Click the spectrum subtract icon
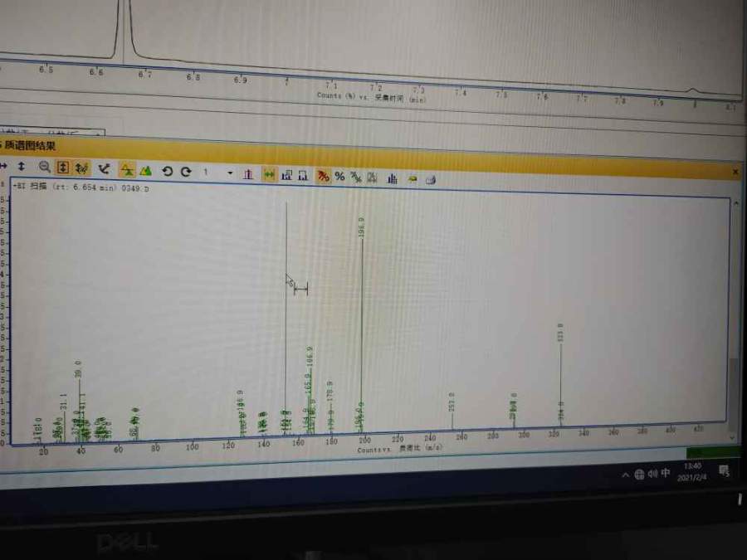 372,178
